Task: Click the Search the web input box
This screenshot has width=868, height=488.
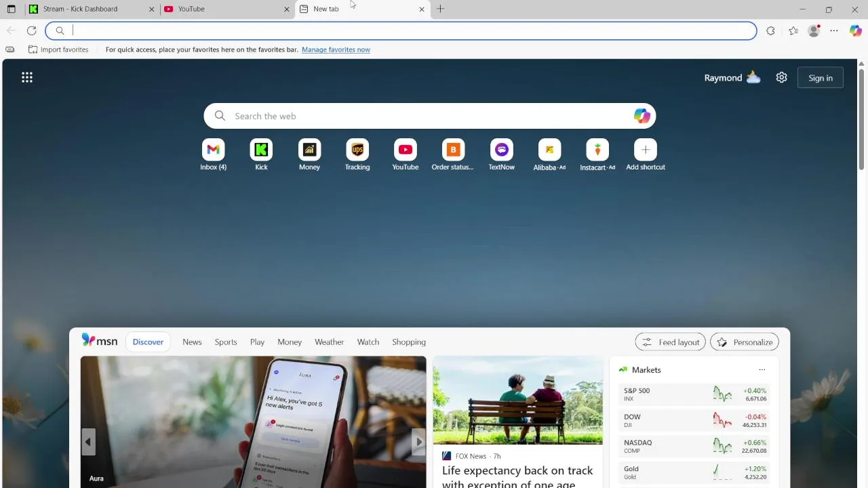Action: 430,116
